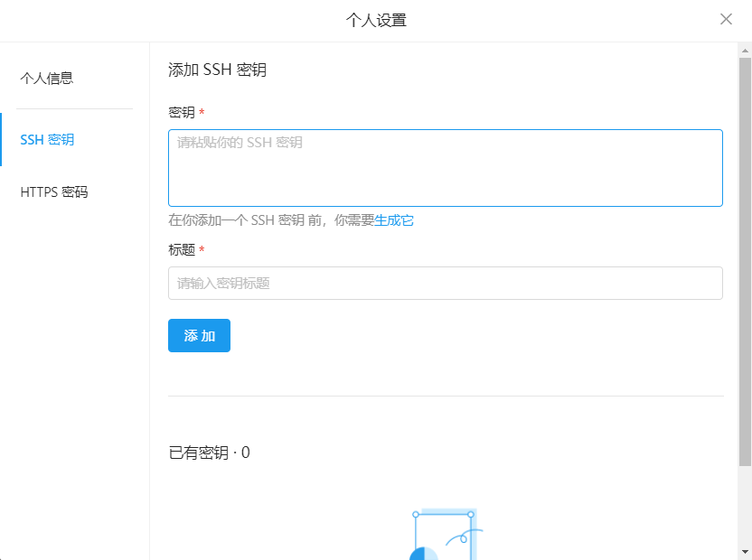This screenshot has height=560, width=752.
Task: Close the 个人设置 dialog with the X
Action: 726,19
